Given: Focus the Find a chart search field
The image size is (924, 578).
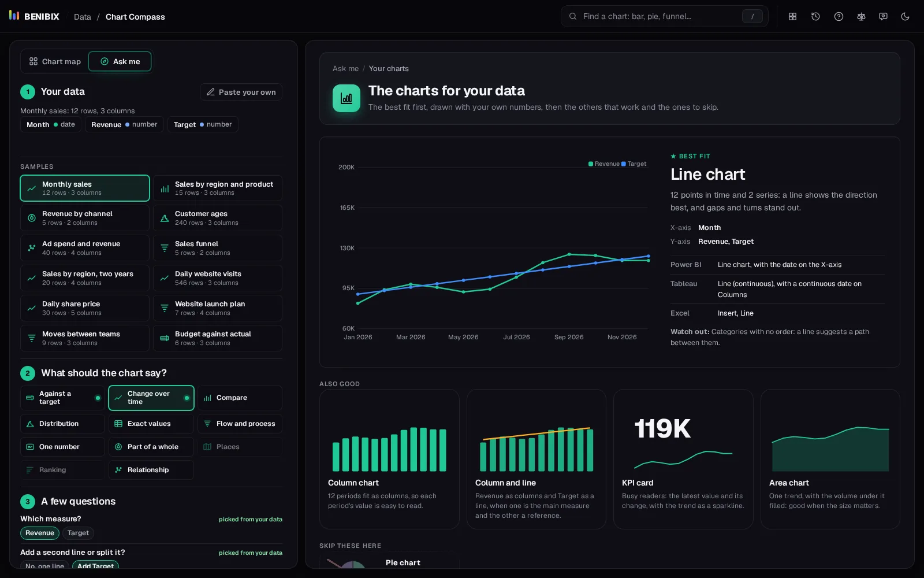Looking at the screenshot, I should point(664,16).
